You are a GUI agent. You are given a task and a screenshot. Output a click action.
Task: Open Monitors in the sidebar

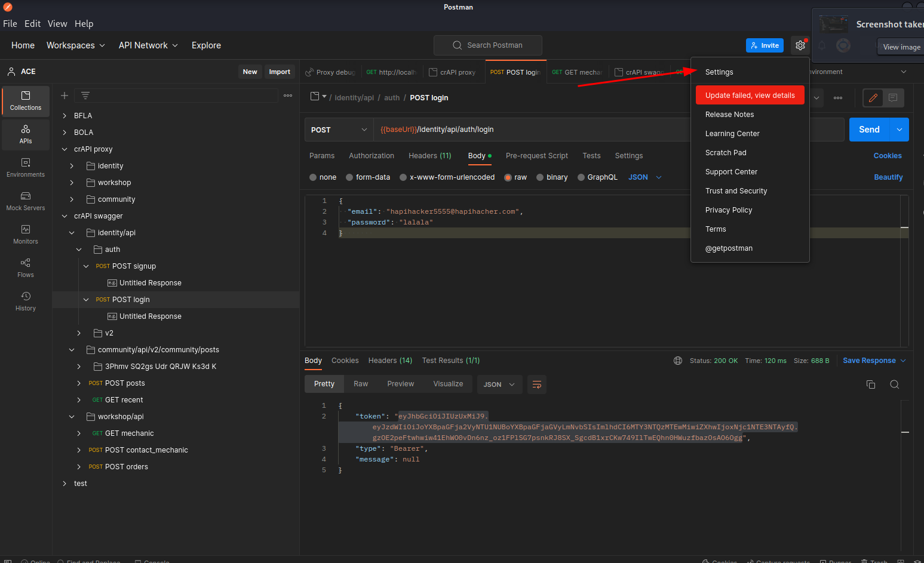26,234
